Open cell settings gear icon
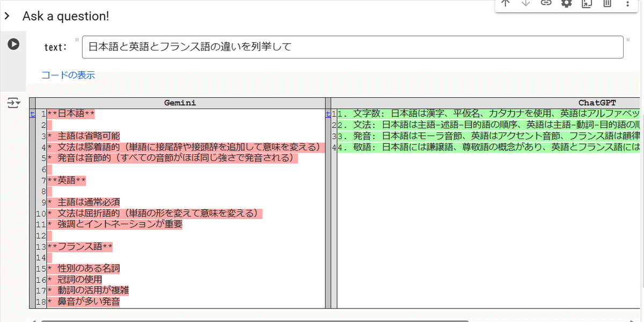 tap(566, 3)
